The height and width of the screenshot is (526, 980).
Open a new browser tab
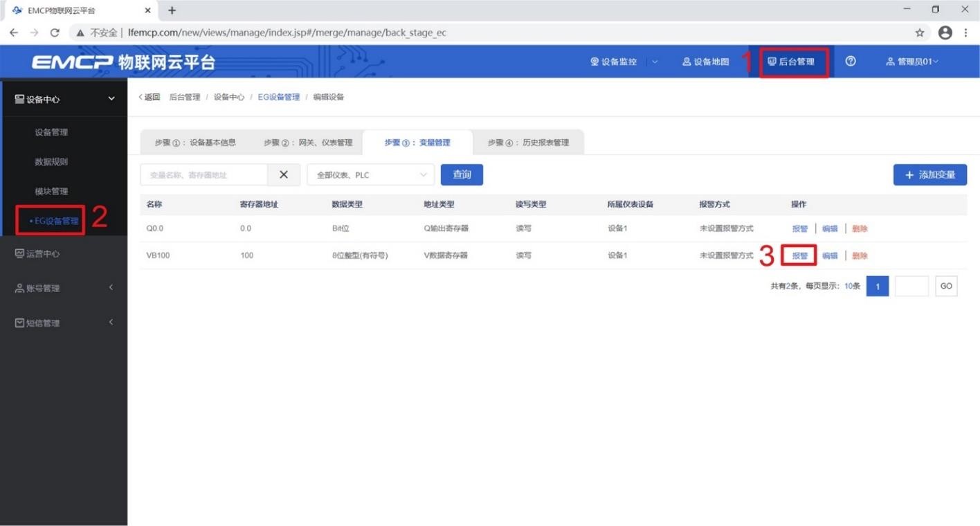pos(172,10)
